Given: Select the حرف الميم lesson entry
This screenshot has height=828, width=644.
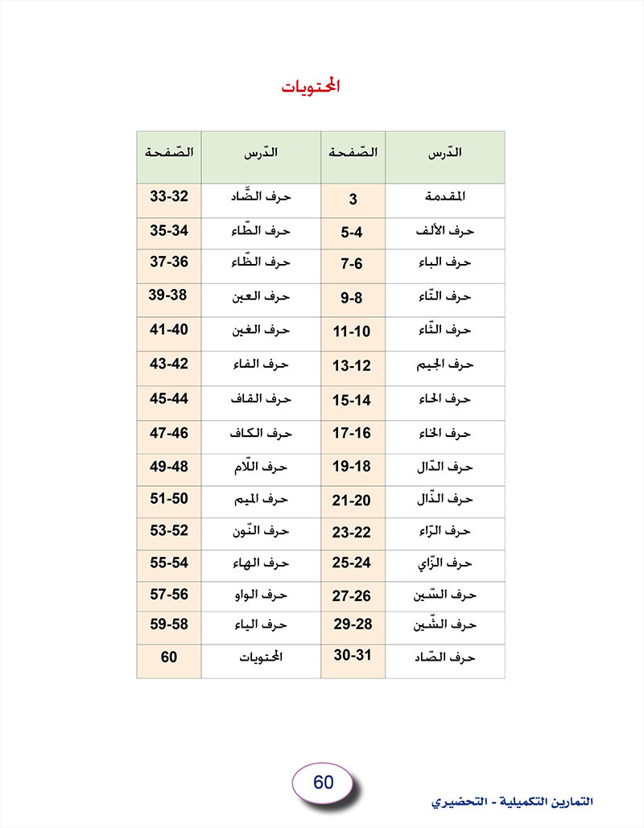Looking at the screenshot, I should pos(261,500).
